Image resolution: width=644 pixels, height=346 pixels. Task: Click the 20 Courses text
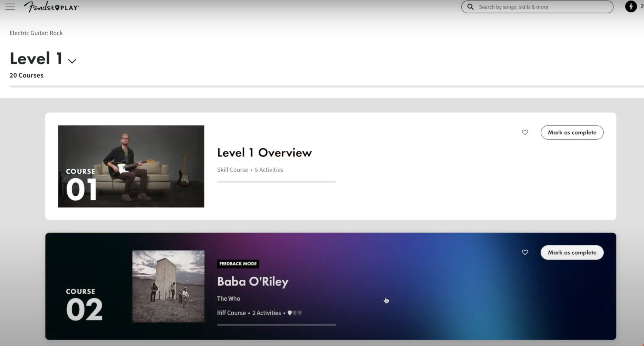point(26,75)
